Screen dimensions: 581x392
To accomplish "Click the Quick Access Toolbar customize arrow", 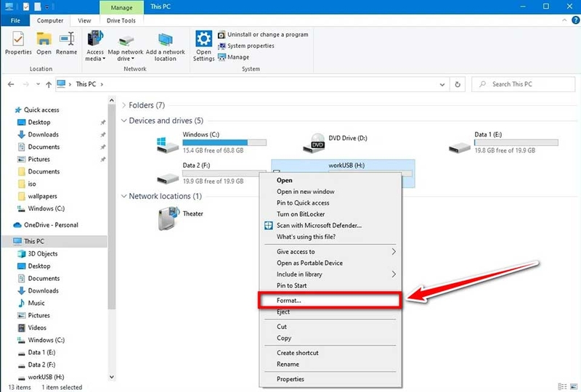I will pyautogui.click(x=47, y=7).
